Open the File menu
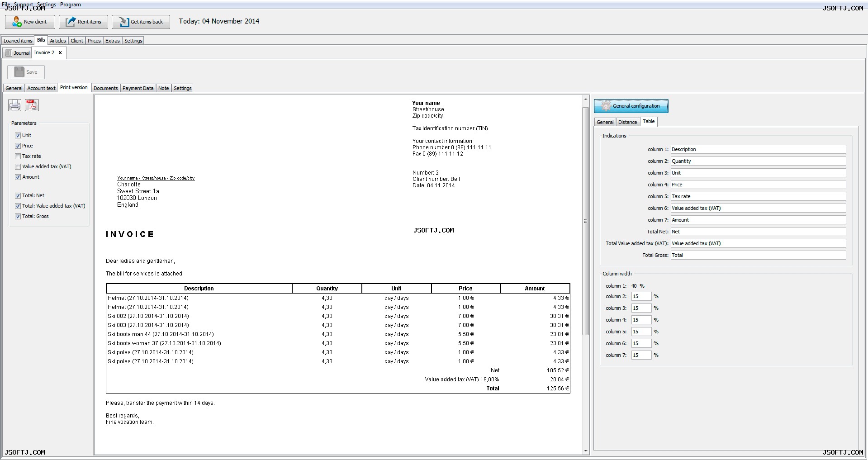The image size is (868, 460). click(6, 4)
